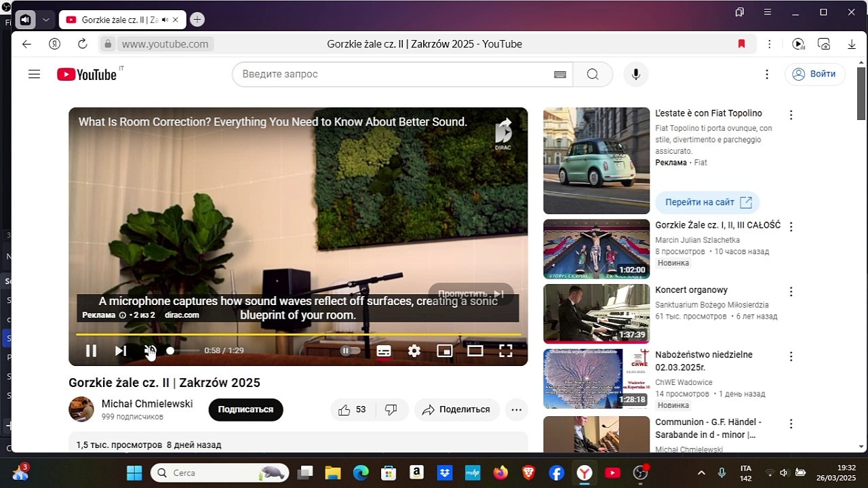Toggle subtitles with the captions button

pyautogui.click(x=384, y=350)
